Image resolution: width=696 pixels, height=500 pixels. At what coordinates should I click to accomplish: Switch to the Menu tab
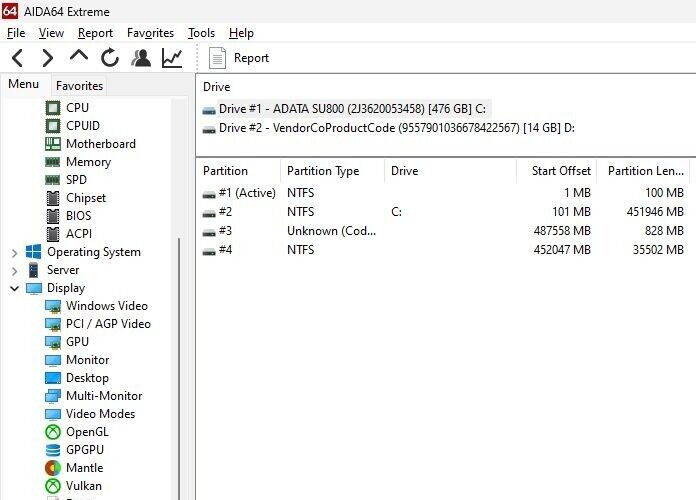(x=24, y=84)
